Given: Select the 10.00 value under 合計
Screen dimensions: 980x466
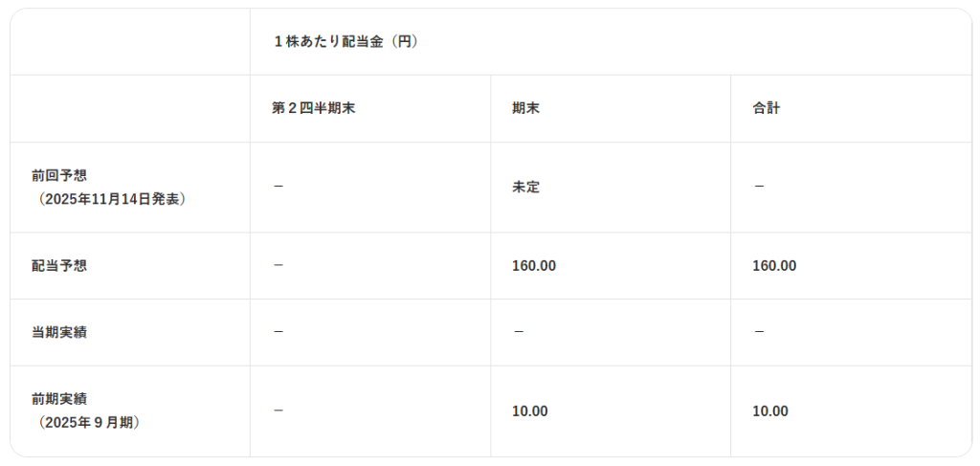Looking at the screenshot, I should (x=770, y=411).
